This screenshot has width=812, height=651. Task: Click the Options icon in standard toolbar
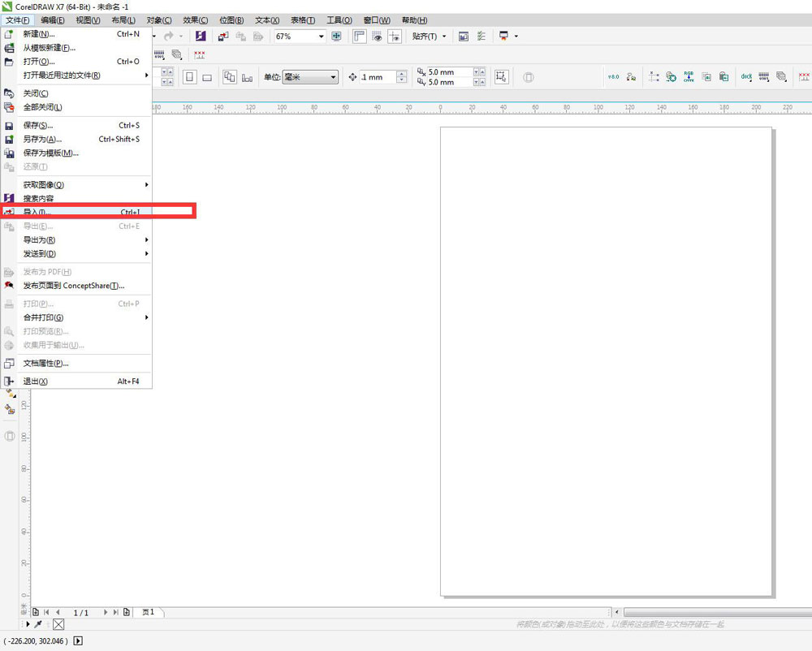(x=482, y=37)
